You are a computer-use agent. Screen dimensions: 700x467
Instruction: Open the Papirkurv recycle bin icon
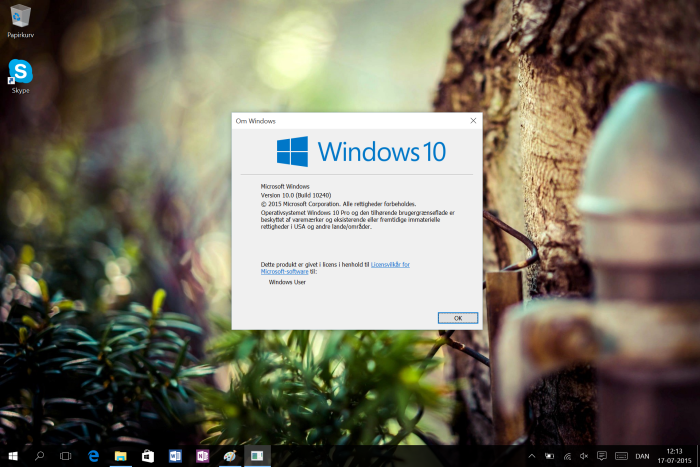[x=20, y=21]
